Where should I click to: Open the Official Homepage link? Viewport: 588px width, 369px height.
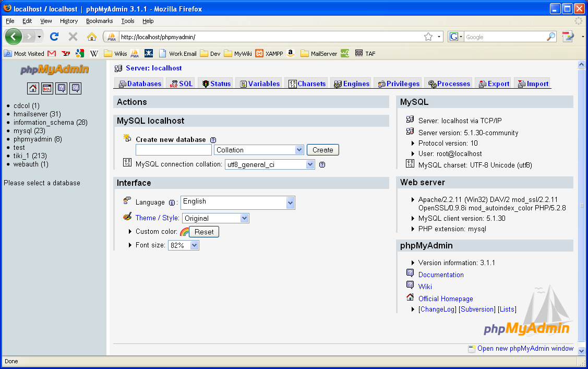point(446,299)
